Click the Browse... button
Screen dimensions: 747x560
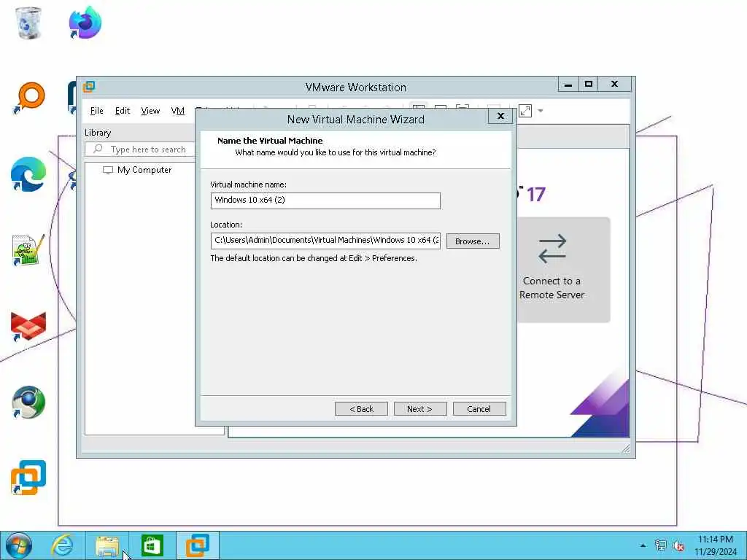(473, 241)
